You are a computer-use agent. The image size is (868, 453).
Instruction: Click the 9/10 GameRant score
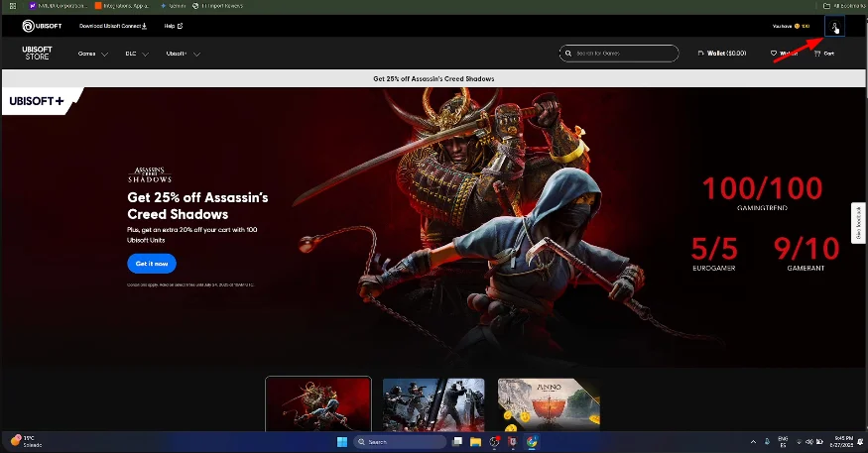point(806,254)
